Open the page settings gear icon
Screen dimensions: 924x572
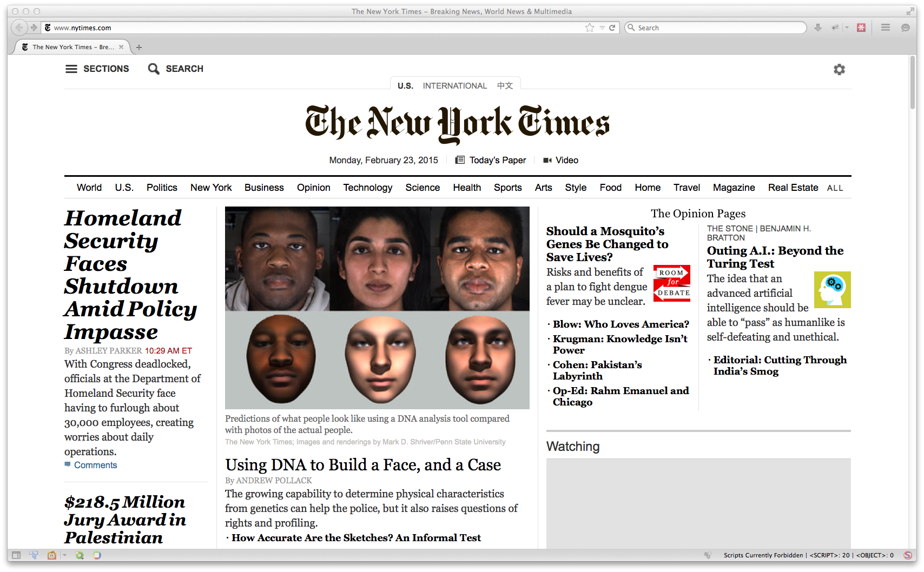(x=839, y=69)
